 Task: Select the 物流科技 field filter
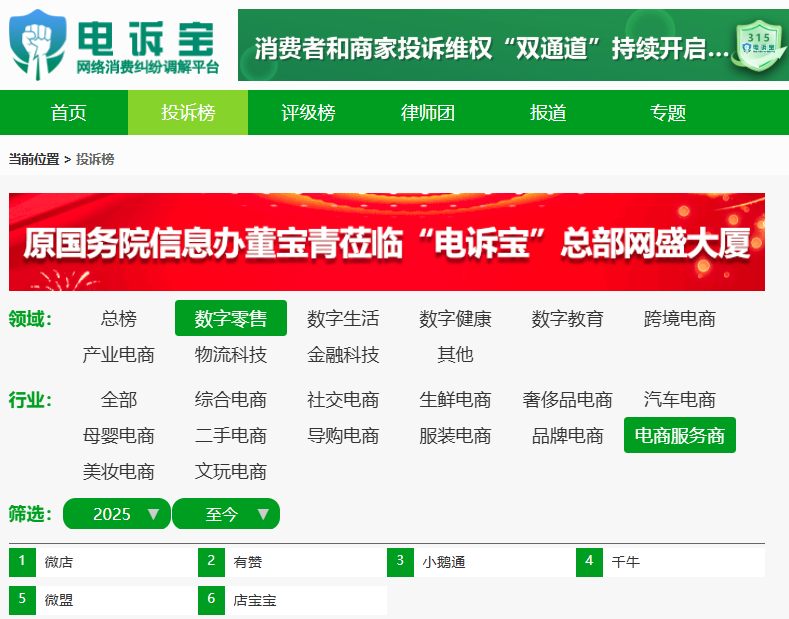231,355
